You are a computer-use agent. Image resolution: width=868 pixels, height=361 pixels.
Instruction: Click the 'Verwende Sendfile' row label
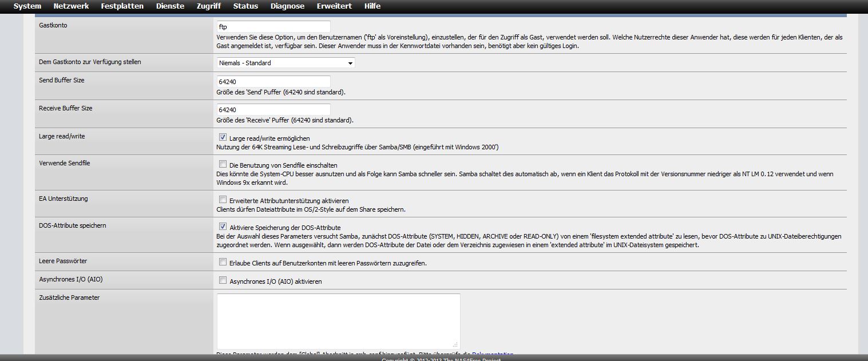click(x=65, y=164)
